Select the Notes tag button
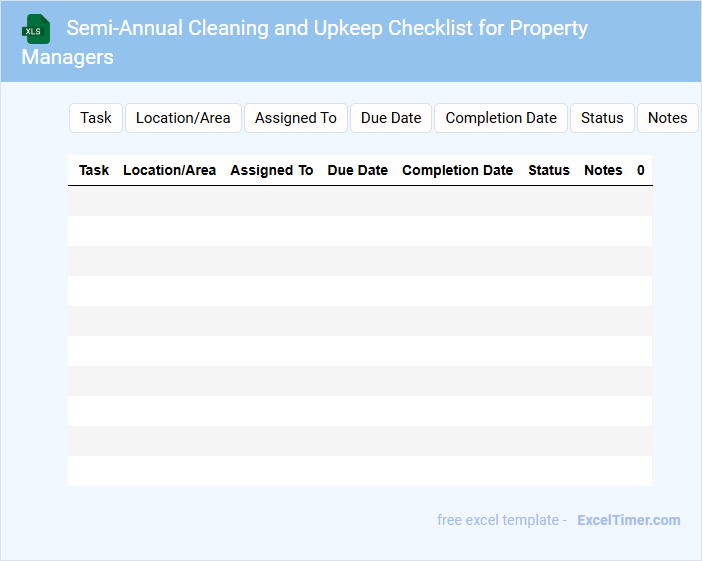The width and height of the screenshot is (702, 561). point(667,118)
